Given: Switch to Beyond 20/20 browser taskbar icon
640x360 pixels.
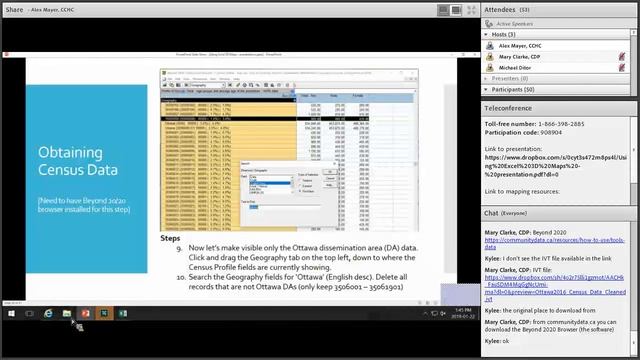Looking at the screenshot, I should (x=104, y=313).
